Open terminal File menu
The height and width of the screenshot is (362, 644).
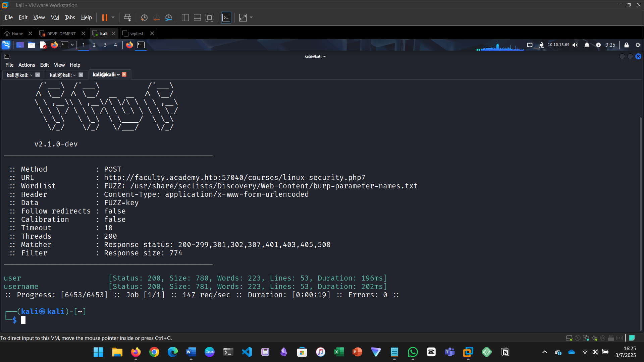pyautogui.click(x=9, y=65)
